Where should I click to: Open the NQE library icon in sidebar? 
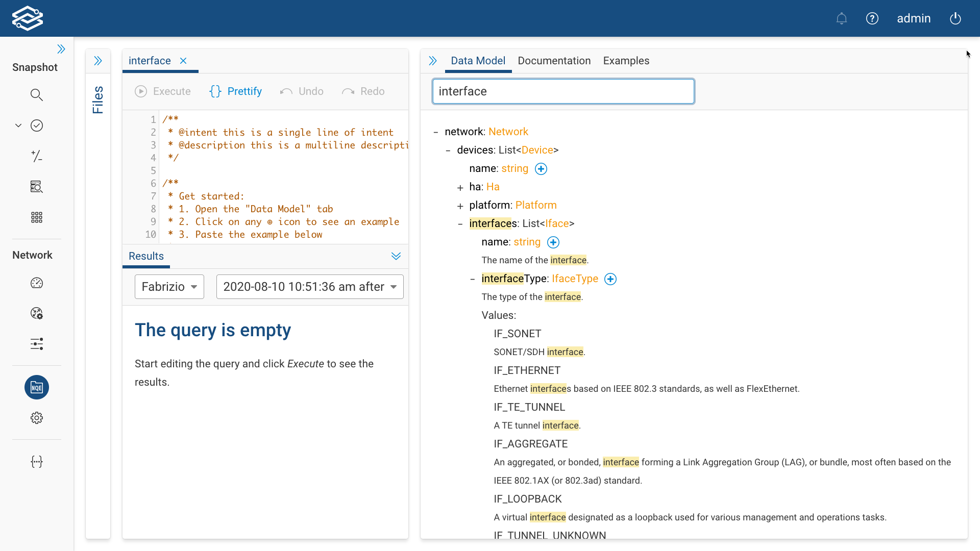point(37,388)
